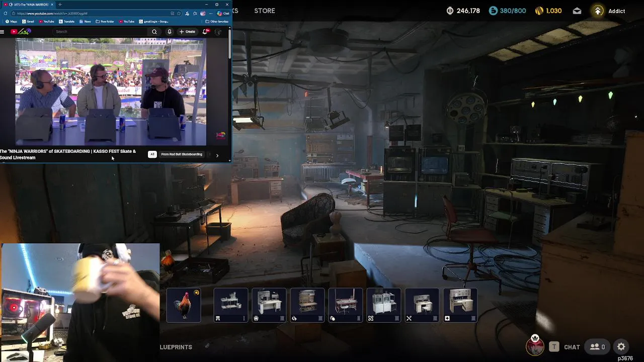Open the browser profile avatar
This screenshot has width=644, height=362.
click(x=203, y=14)
